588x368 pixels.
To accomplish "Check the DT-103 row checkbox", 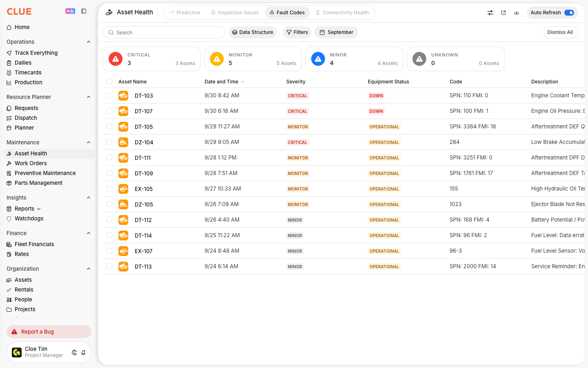I will [x=109, y=95].
